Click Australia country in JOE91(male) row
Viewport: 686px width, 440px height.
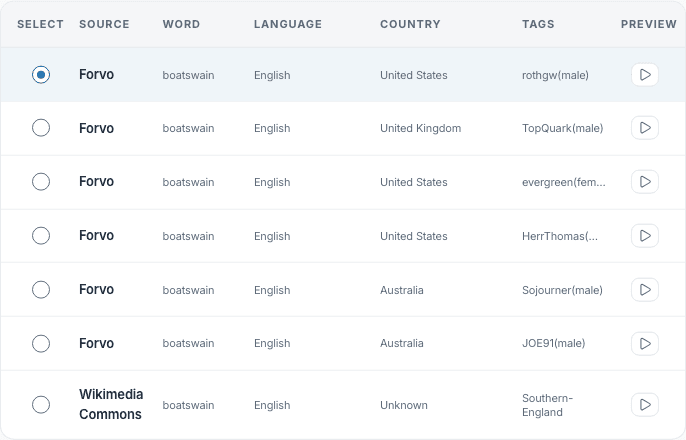(402, 343)
